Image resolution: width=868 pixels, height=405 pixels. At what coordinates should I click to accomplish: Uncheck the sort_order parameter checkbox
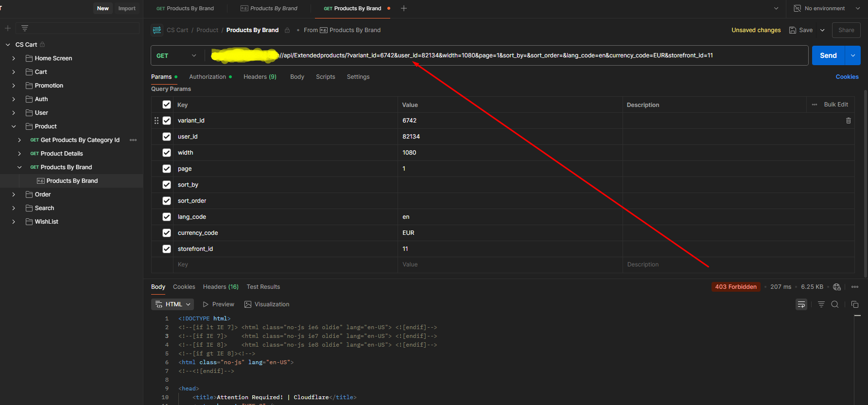tap(167, 201)
